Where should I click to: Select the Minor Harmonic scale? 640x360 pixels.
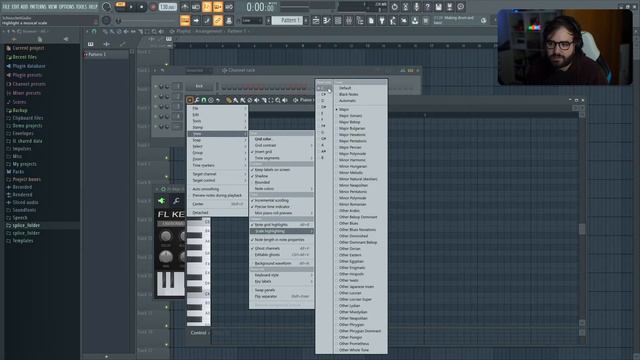tap(360, 160)
